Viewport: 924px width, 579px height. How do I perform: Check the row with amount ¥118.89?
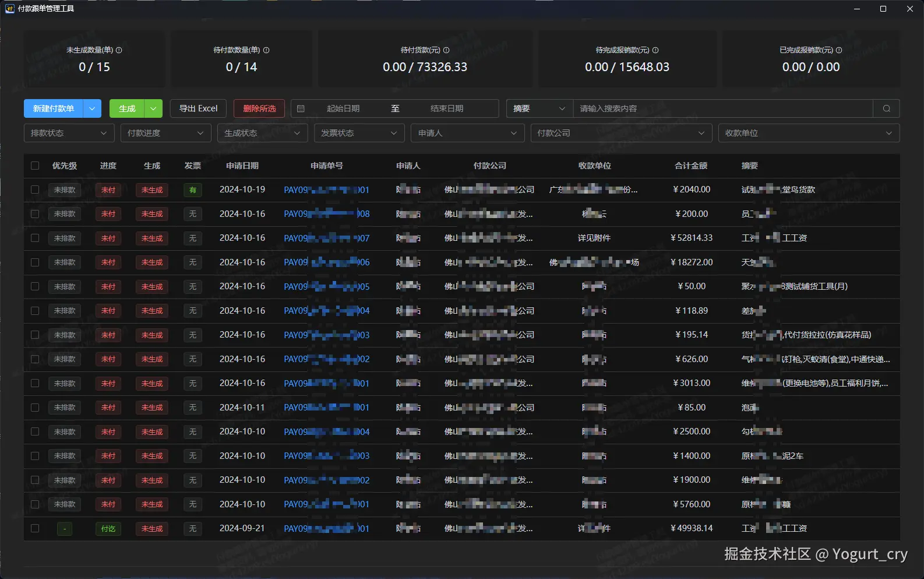35,311
